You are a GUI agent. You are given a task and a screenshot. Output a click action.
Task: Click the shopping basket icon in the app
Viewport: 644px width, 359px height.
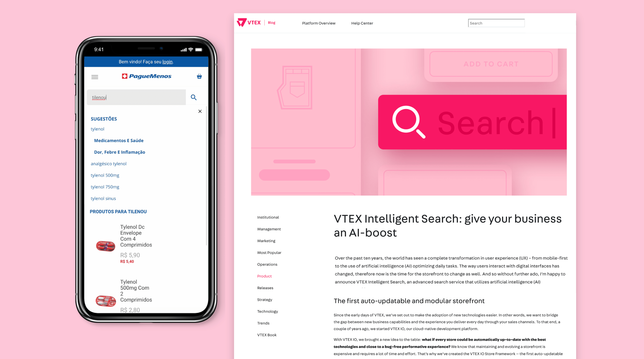[x=199, y=76]
